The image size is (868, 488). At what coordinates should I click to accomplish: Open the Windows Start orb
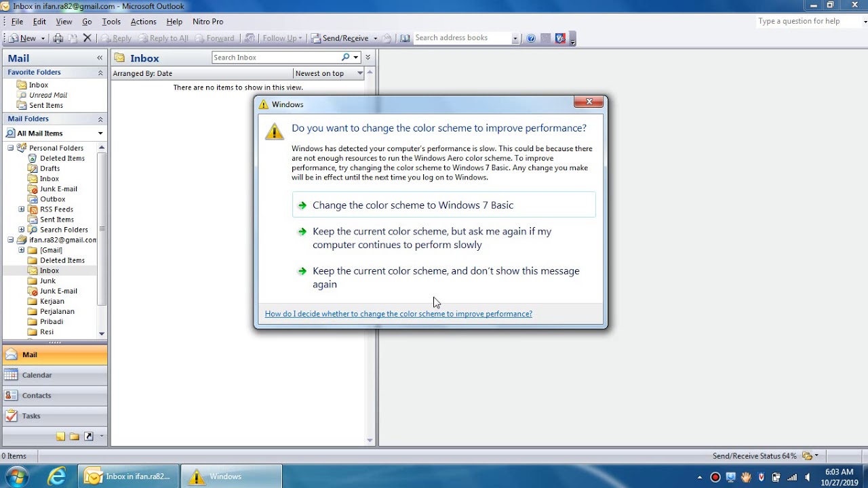click(16, 476)
